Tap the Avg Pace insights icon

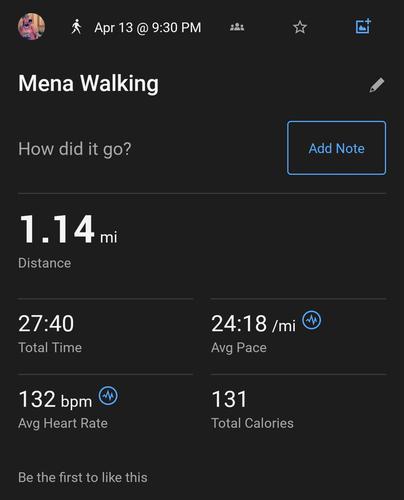click(312, 320)
